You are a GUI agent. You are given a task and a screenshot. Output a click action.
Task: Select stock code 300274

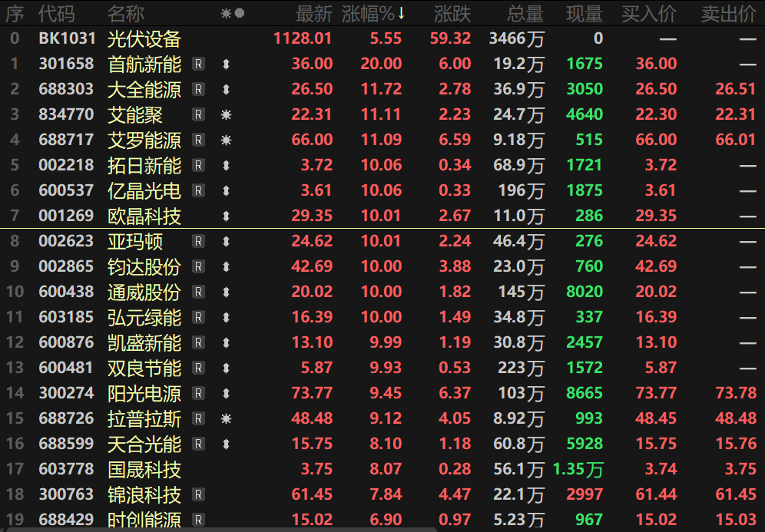point(66,394)
